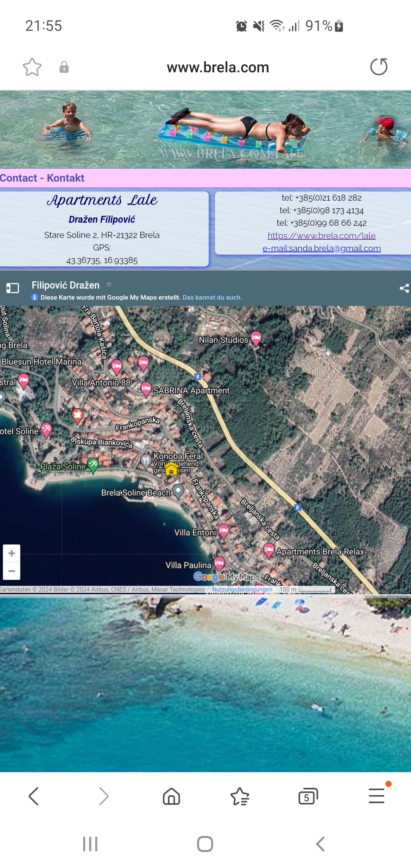The image size is (411, 868).
Task: Tap the Brela Soline Beach location pin
Action: click(178, 491)
